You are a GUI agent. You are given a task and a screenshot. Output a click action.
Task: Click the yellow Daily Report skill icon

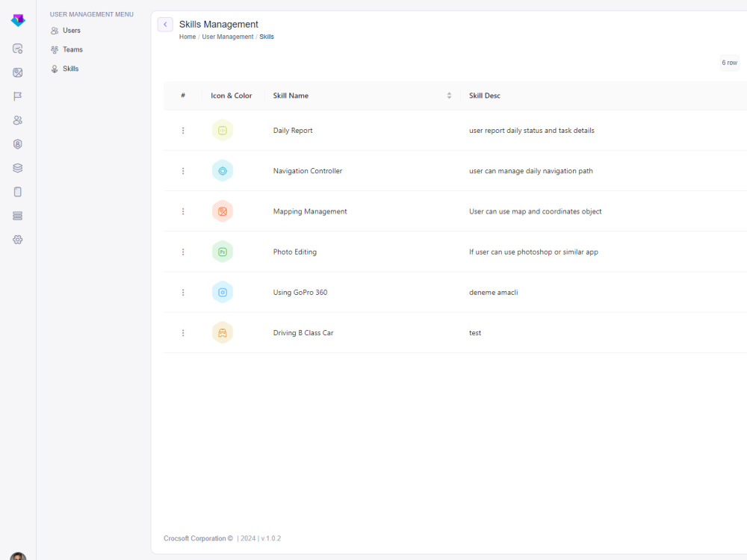(223, 131)
